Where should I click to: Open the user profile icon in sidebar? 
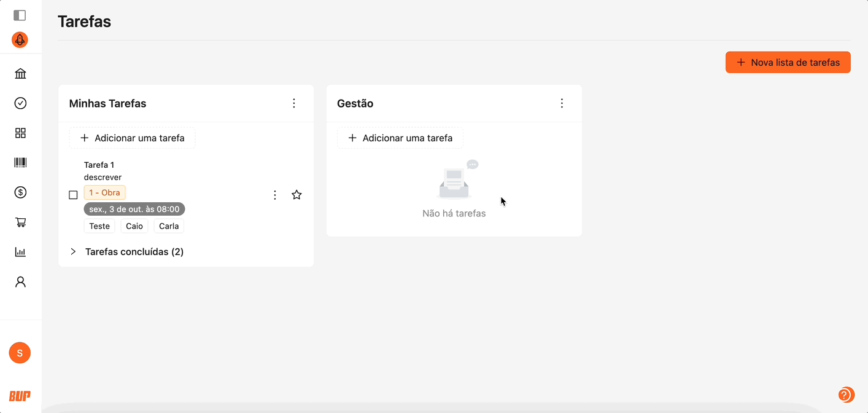tap(20, 281)
